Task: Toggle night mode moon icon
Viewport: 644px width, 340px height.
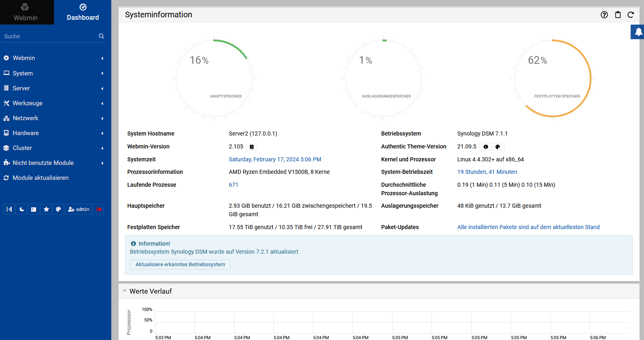Action: (22, 209)
